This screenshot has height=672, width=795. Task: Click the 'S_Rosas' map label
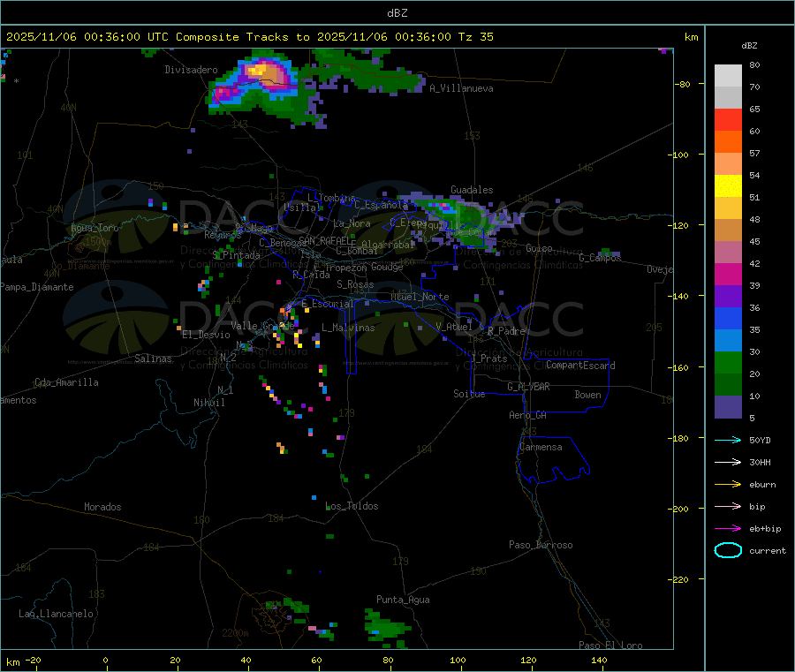pos(355,284)
